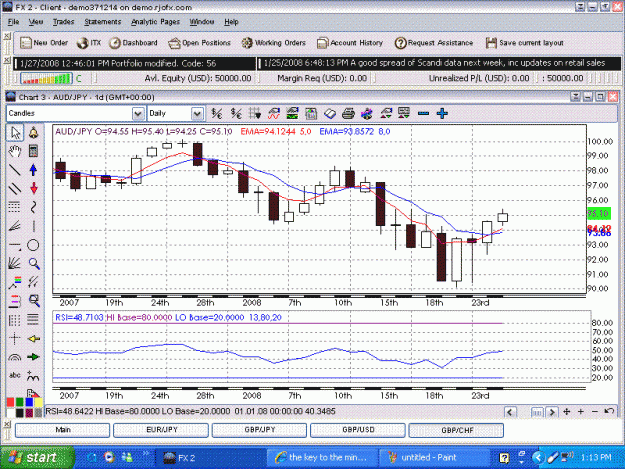Click Save current layout
This screenshot has height=469, width=625.
point(525,43)
